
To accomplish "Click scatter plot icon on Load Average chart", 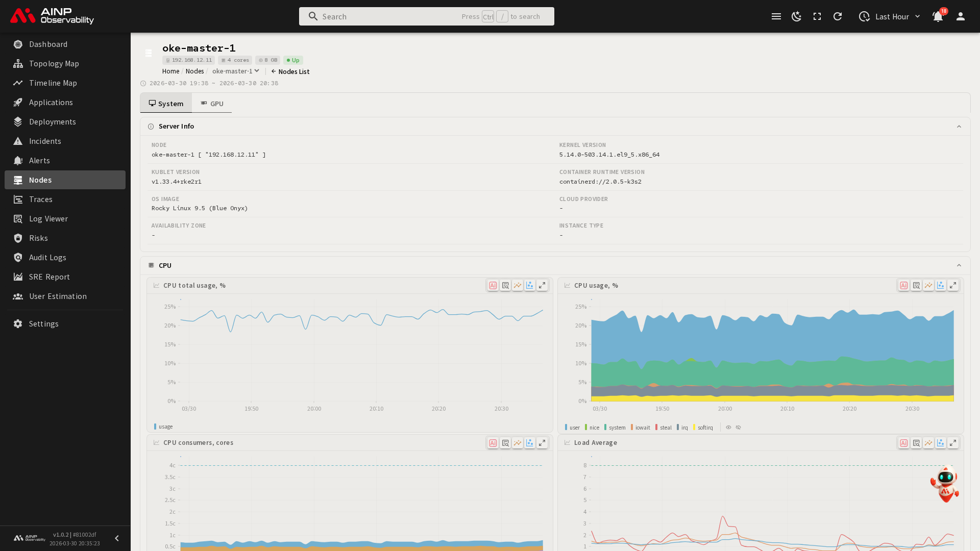I will coord(941,443).
